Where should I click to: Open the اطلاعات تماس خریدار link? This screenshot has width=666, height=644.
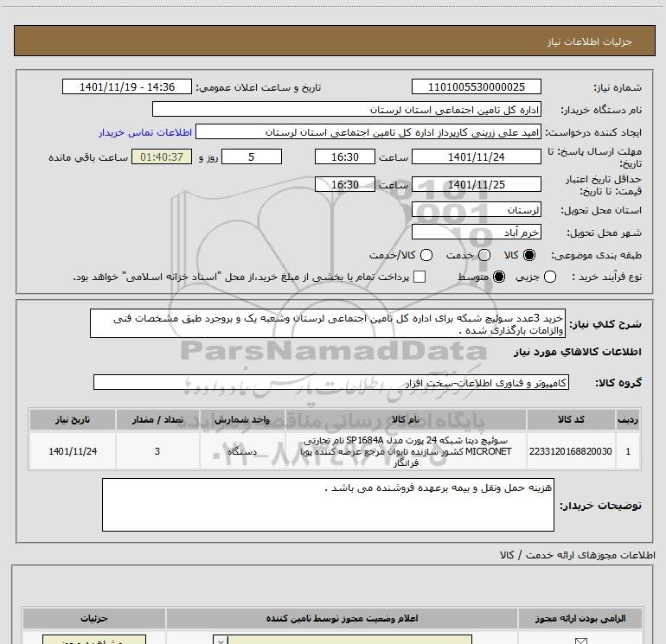click(x=145, y=132)
